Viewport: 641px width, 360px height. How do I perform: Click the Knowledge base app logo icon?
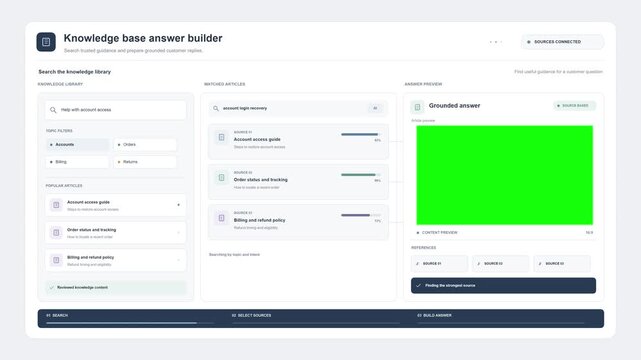pos(46,42)
